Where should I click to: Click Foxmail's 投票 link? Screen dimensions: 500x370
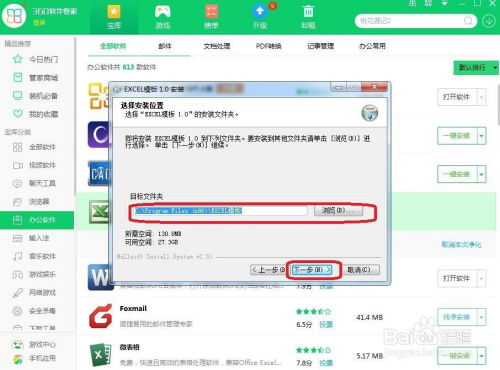326,324
